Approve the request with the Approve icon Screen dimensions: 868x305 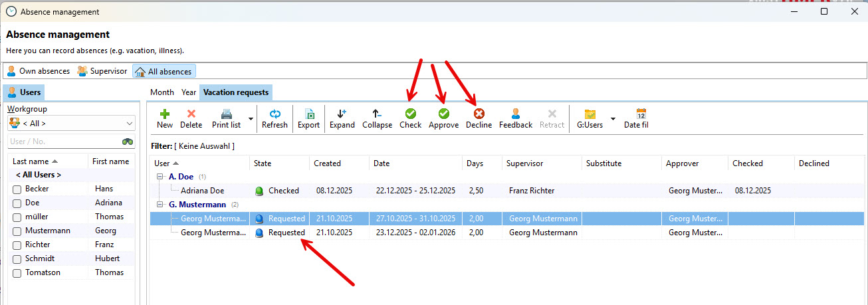click(x=443, y=114)
